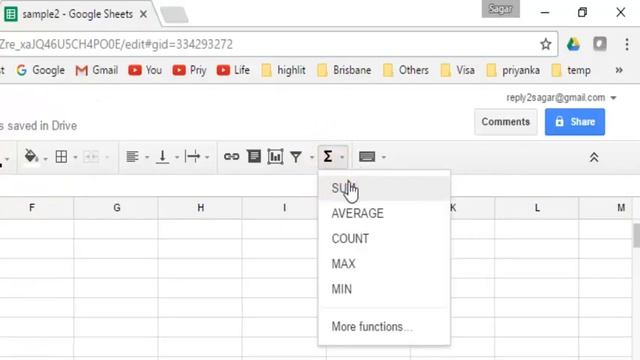Click the input tools keyboard icon
Viewport: 640px width, 360px height.
point(367,157)
